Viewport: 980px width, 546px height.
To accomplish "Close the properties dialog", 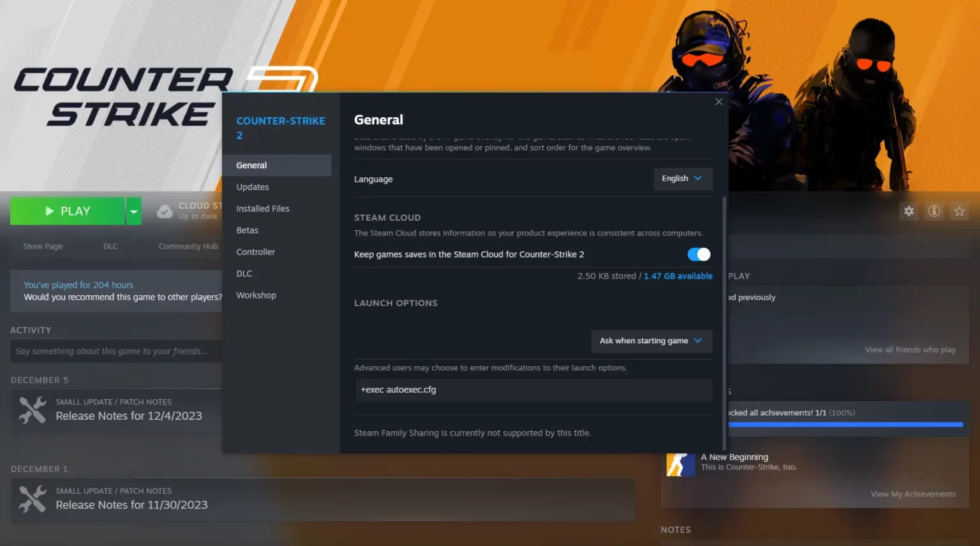I will [718, 101].
